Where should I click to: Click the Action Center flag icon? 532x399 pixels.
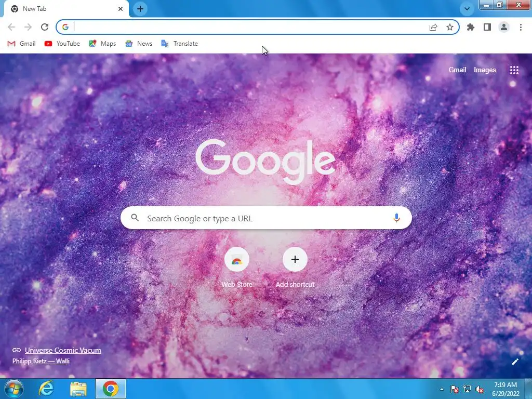point(454,389)
